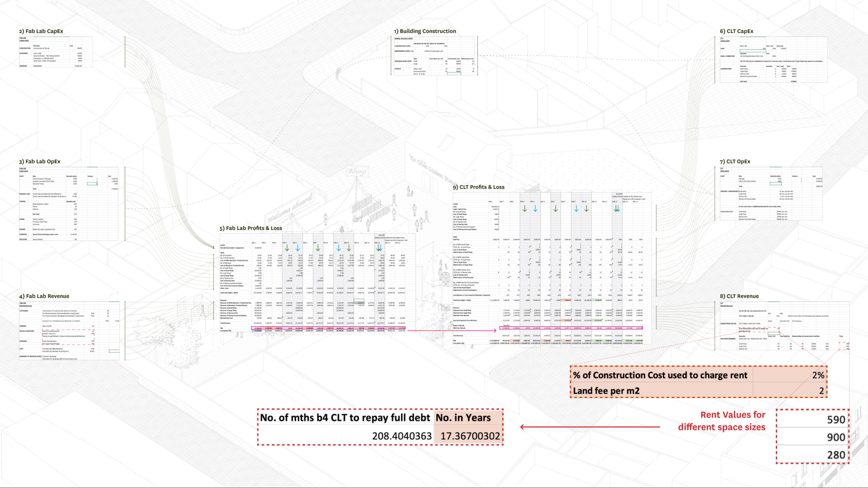Open the CLT CapEx spreadsheet thumbnail
The width and height of the screenshot is (868, 488).
tap(773, 59)
